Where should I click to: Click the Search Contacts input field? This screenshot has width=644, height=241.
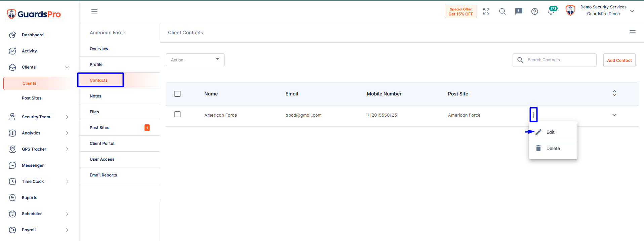click(555, 60)
